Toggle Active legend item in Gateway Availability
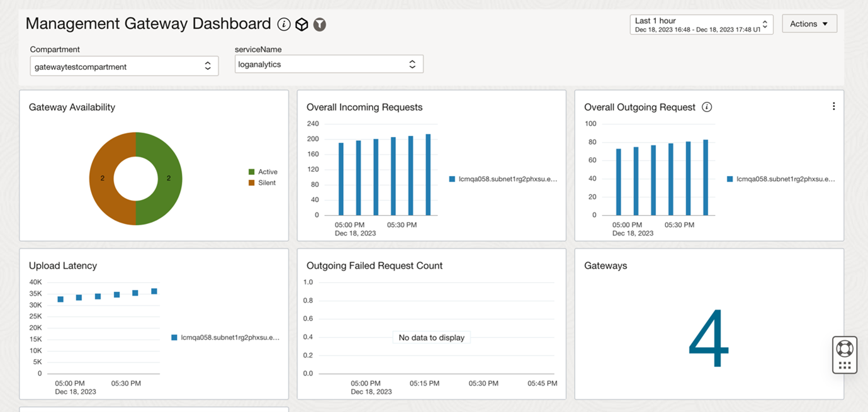 pos(263,172)
